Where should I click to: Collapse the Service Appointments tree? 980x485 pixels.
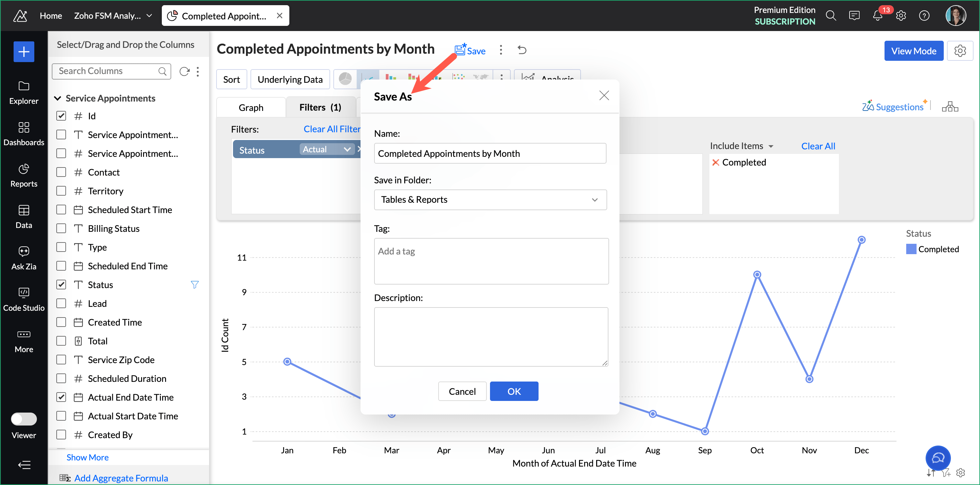58,98
